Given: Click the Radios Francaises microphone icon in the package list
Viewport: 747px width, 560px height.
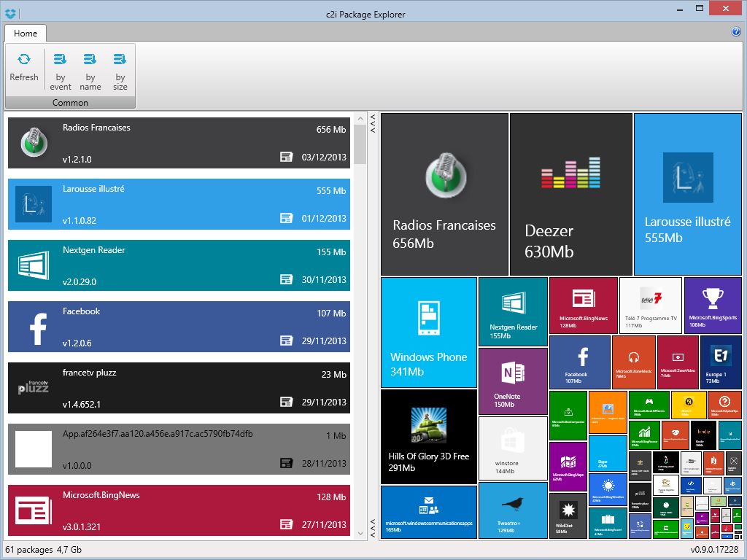Looking at the screenshot, I should 34,142.
